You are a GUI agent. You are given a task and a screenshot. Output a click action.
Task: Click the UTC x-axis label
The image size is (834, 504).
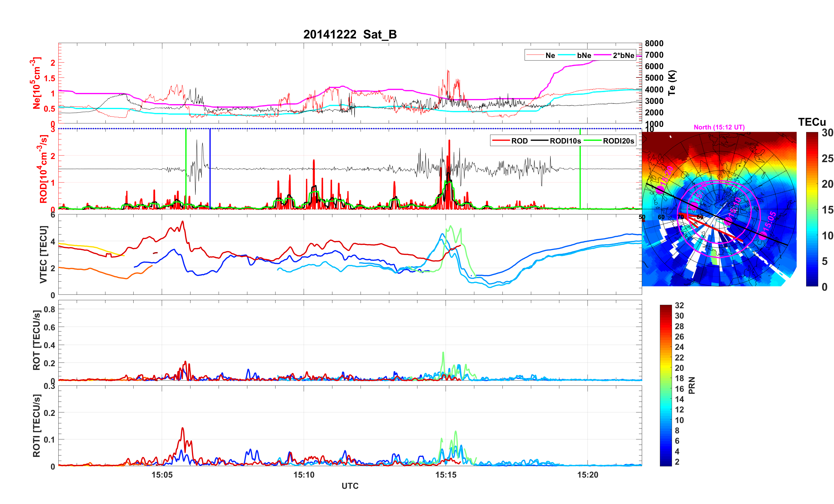click(350, 486)
